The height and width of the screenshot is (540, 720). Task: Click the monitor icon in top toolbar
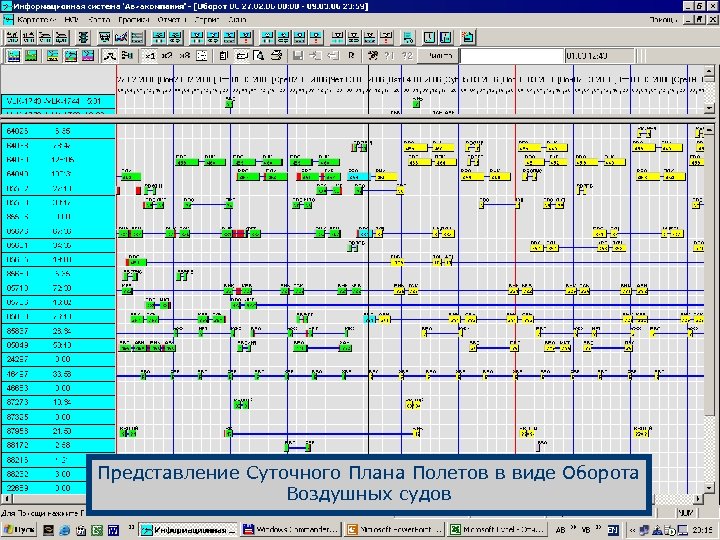coord(105,37)
